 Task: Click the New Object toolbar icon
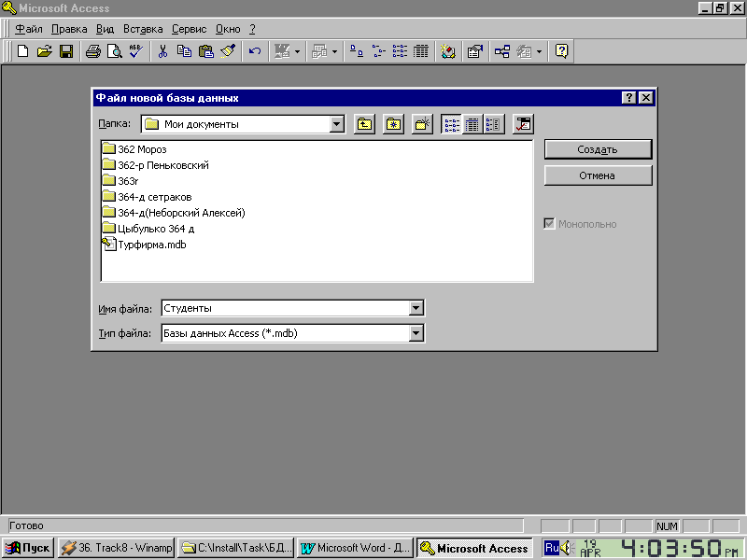[x=525, y=51]
